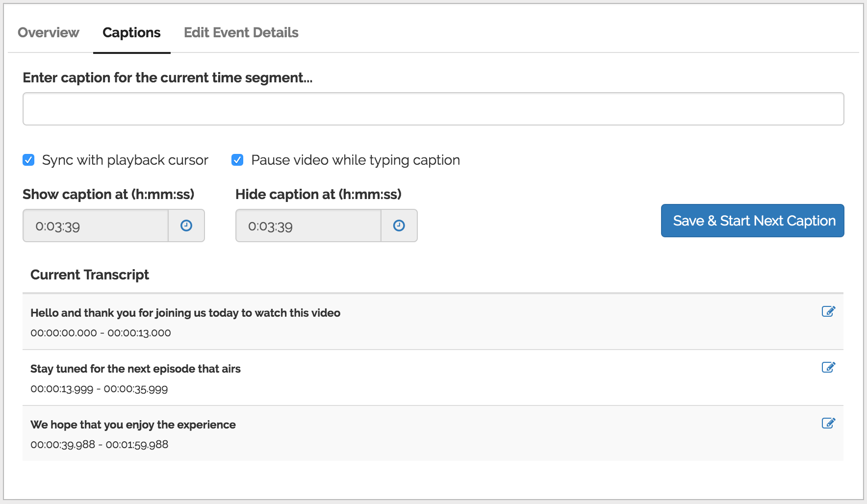Click timestamp 00:00:13.999 - 00:00:35.999
Image resolution: width=867 pixels, height=504 pixels.
(99, 389)
